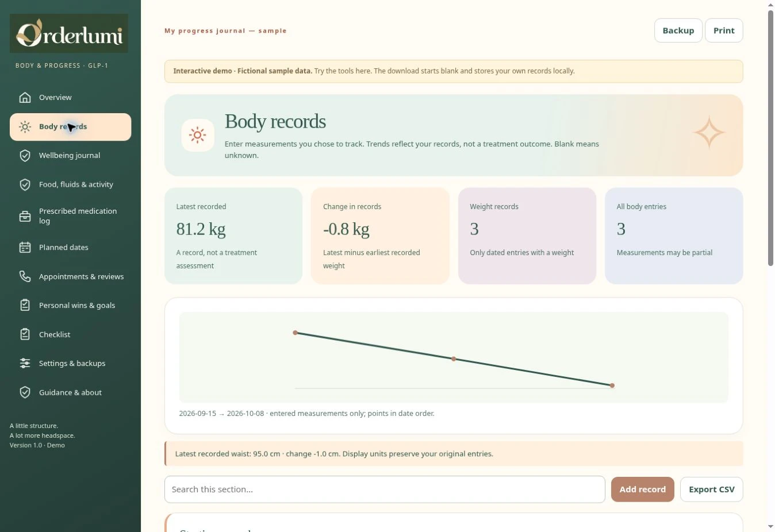
Task: Export records as CSV
Action: click(x=712, y=489)
